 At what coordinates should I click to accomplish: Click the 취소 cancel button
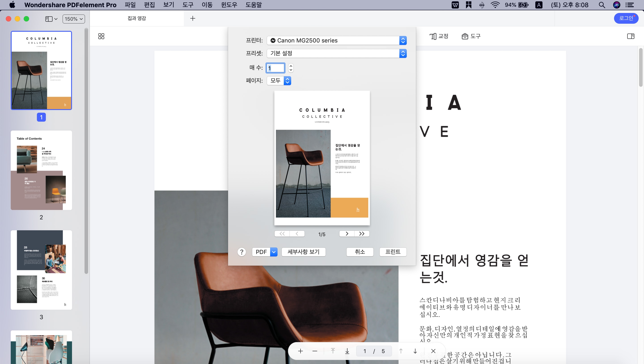(360, 252)
